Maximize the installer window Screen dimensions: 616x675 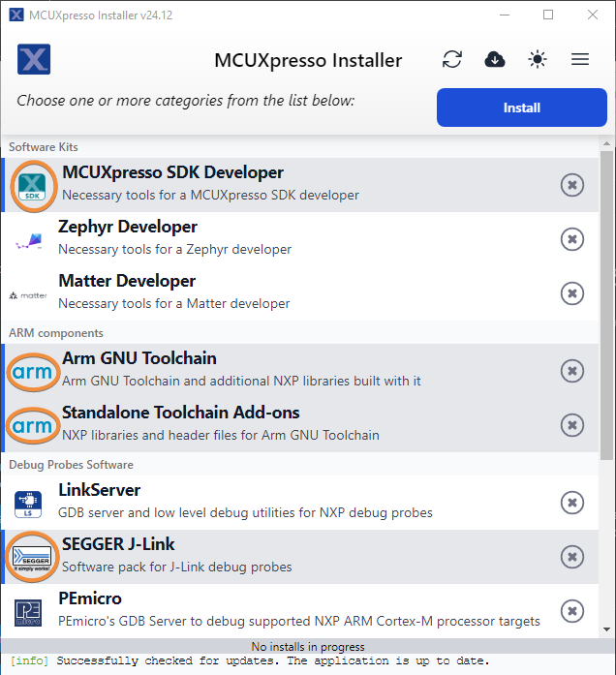tap(548, 15)
